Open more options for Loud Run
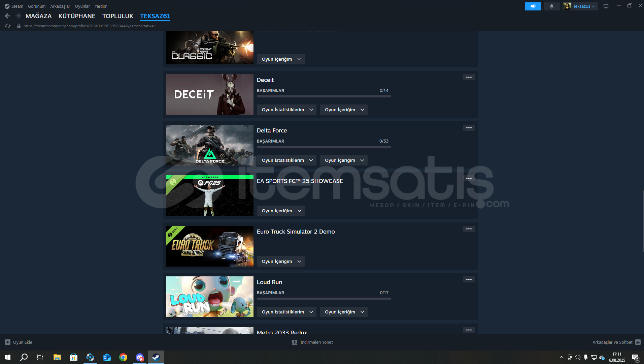Viewport: 644px width, 364px height. [469, 279]
